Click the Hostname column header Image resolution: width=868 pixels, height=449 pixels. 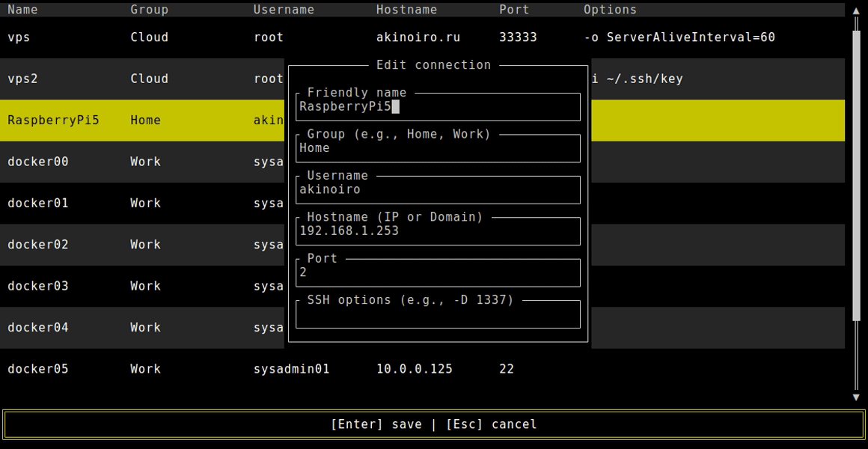406,9
